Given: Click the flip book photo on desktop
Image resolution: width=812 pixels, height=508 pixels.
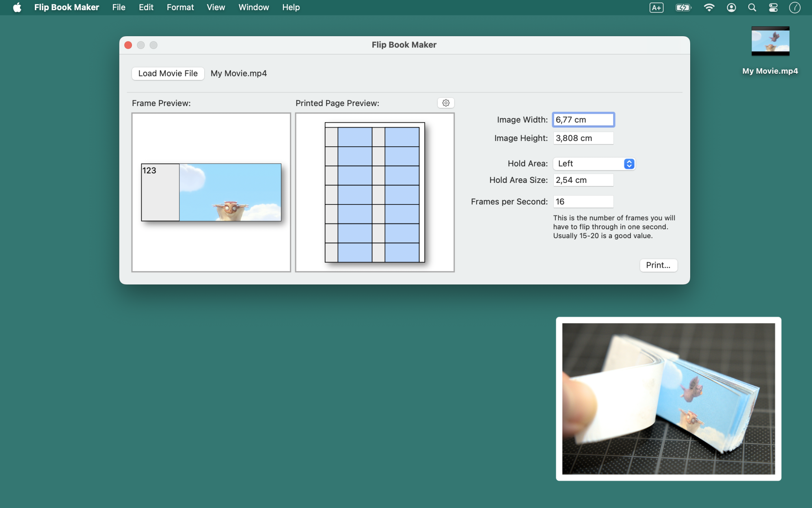Looking at the screenshot, I should 668,399.
